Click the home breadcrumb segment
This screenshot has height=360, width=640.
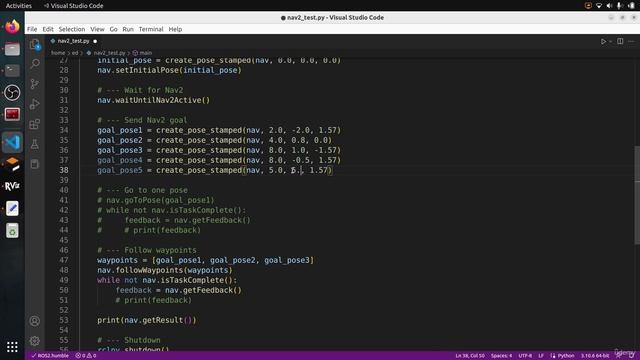point(58,53)
